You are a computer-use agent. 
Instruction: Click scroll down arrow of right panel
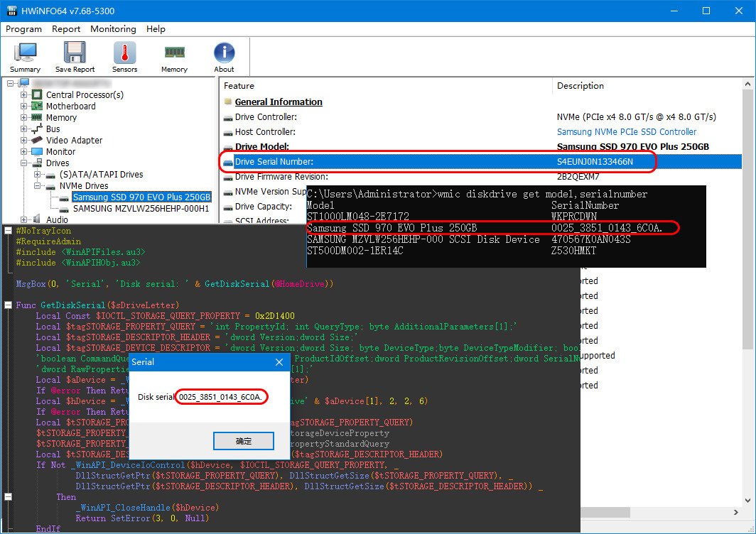[747, 501]
